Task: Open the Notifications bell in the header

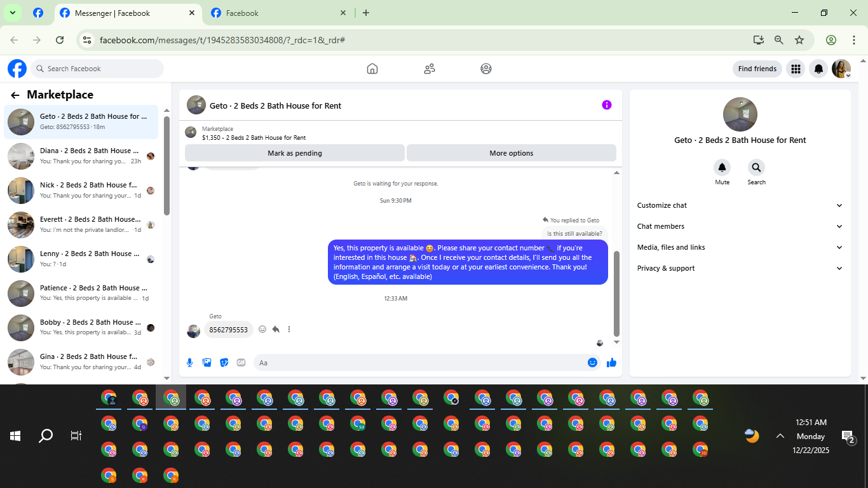Action: (819, 69)
